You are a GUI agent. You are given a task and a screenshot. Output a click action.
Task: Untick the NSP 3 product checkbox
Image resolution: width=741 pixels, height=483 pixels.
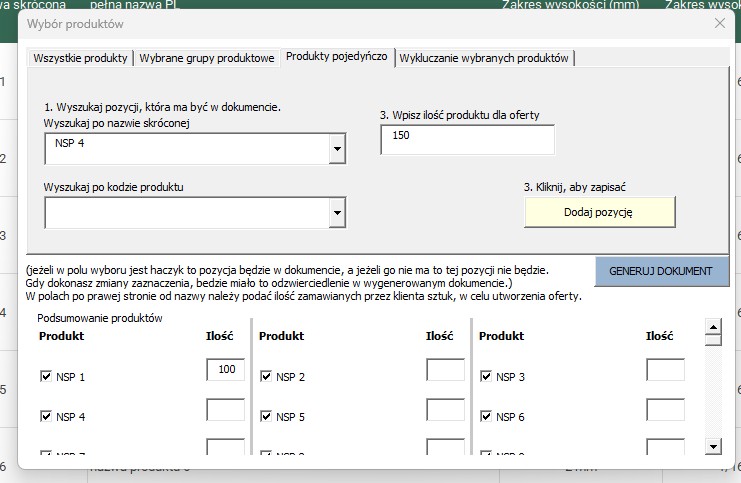(487, 377)
